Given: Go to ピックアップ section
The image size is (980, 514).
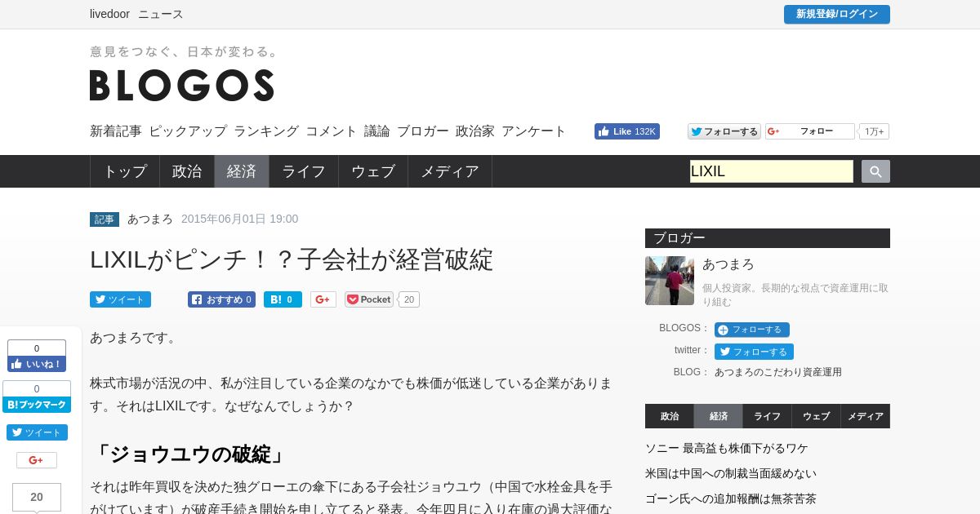Looking at the screenshot, I should 188,131.
